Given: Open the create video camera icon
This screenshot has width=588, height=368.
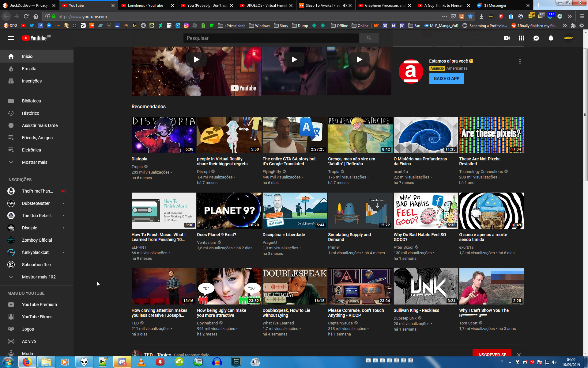Looking at the screenshot, I should point(507,38).
